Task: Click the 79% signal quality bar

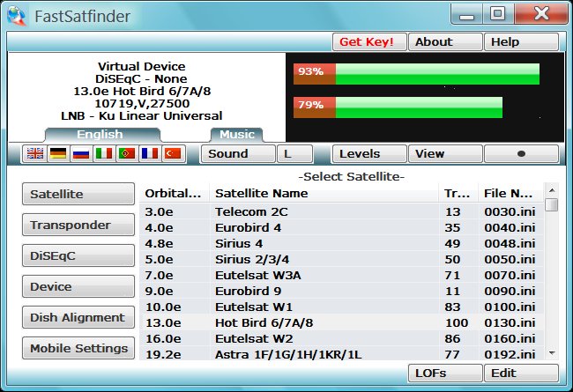Action: click(x=398, y=107)
